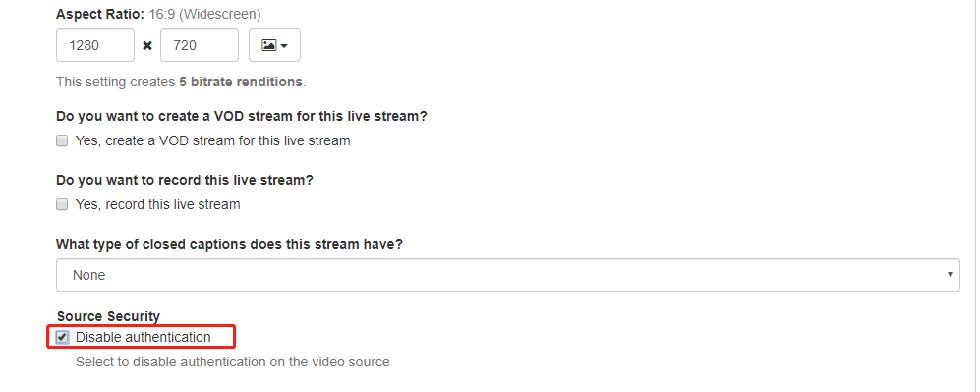Click the Source Security heading

point(109,316)
